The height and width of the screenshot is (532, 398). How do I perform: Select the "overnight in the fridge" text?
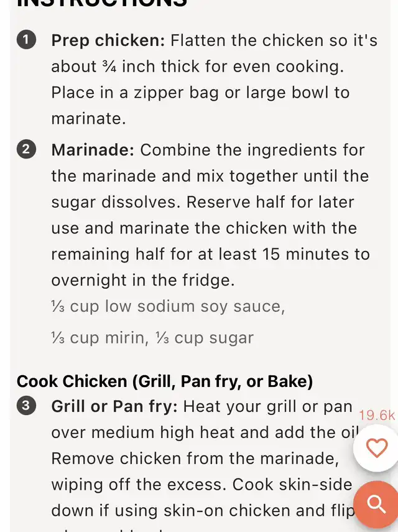click(x=143, y=280)
